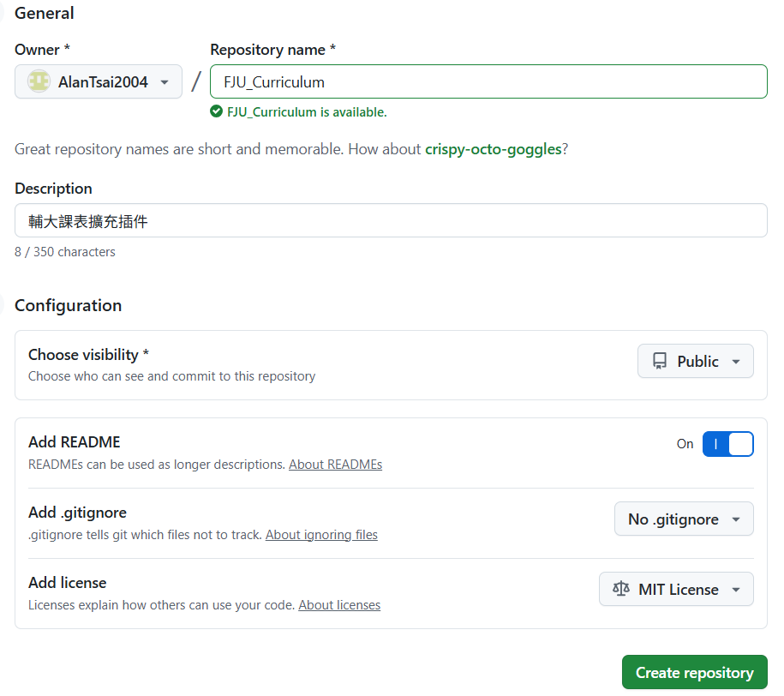Click the AlanTsai2004 avatar icon
The height and width of the screenshot is (696, 784).
tap(39, 81)
